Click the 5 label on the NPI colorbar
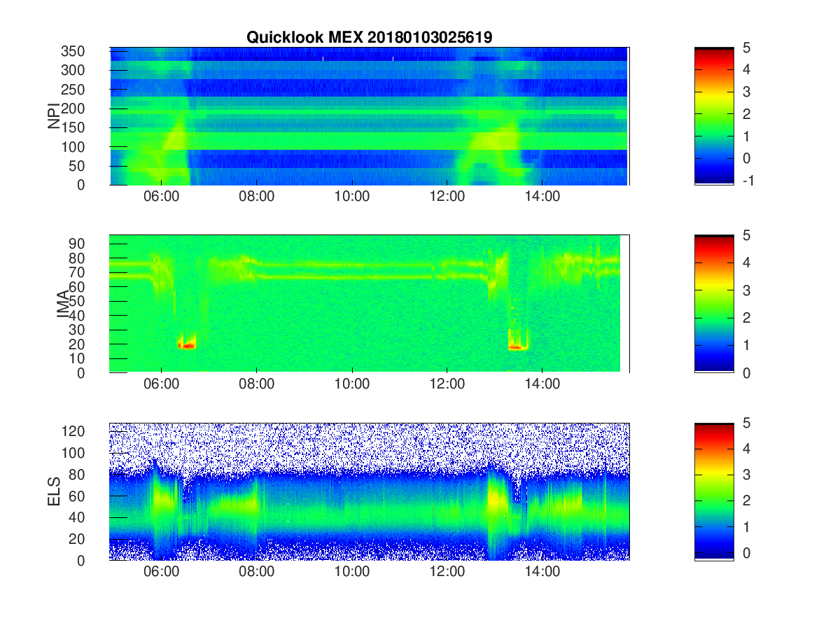Image resolution: width=840 pixels, height=630 pixels. (746, 48)
